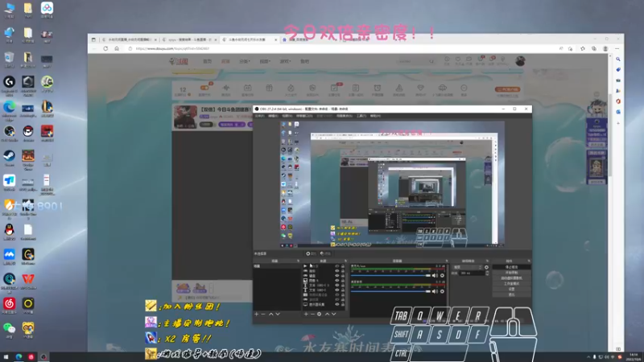Toggle visibility of 显示器采集 source
The image size is (644, 362).
tap(337, 304)
